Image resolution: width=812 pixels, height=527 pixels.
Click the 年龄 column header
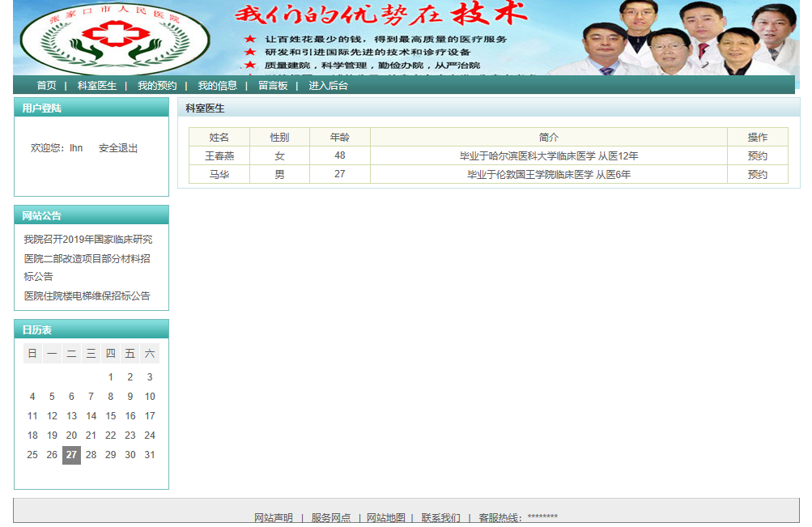340,137
